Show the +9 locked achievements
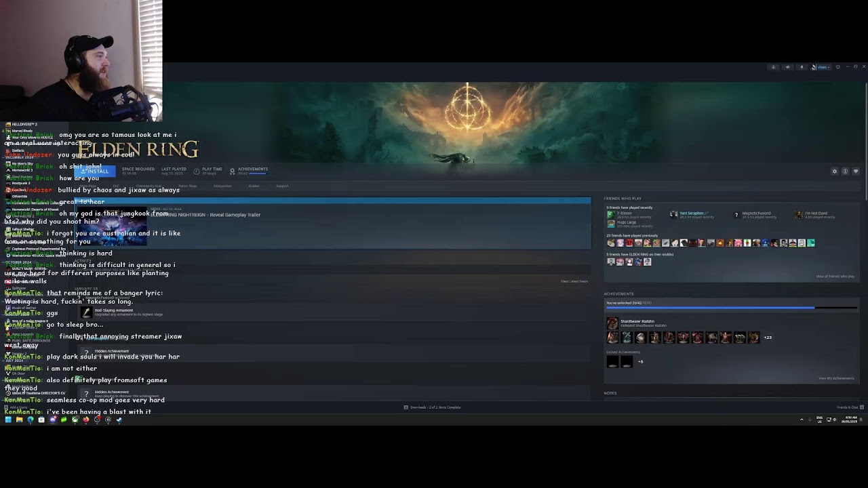 (x=640, y=362)
